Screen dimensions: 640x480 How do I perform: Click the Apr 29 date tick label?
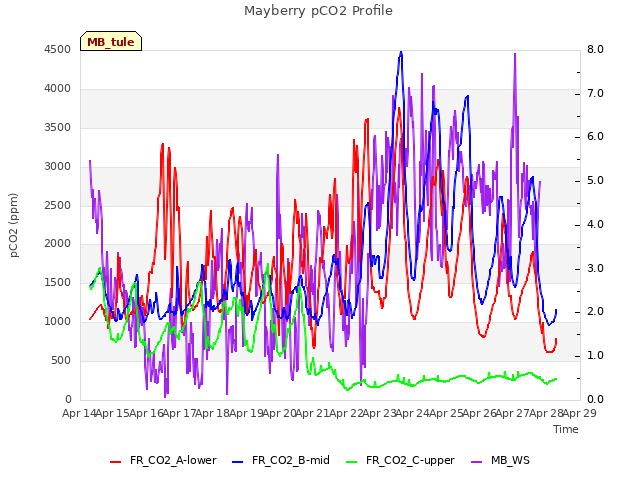pyautogui.click(x=580, y=413)
